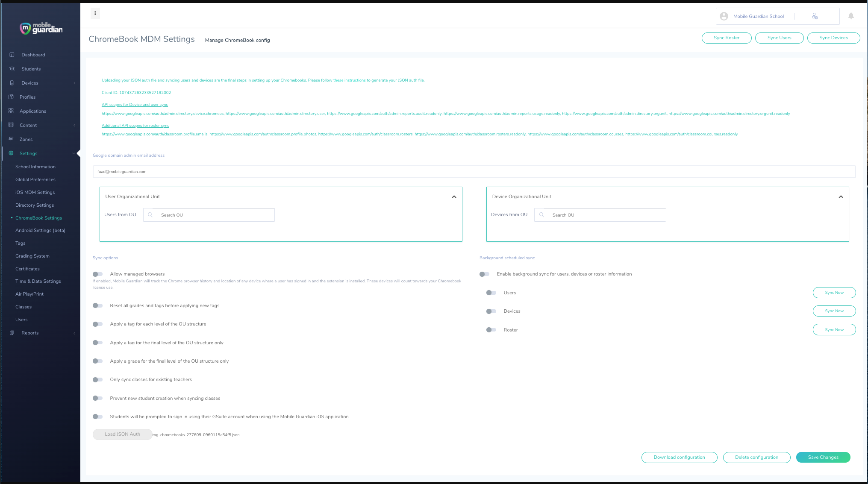
Task: Toggle Allow managed browsers
Action: click(97, 274)
